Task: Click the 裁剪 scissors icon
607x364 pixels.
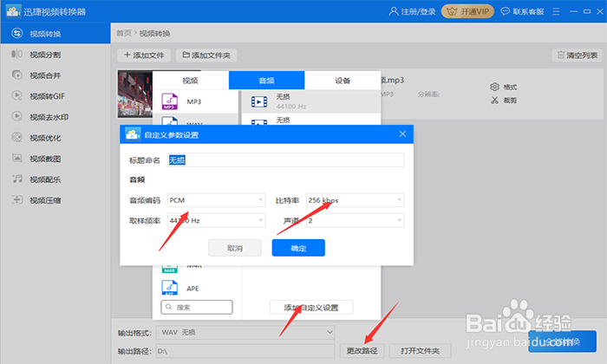Action: 494,101
